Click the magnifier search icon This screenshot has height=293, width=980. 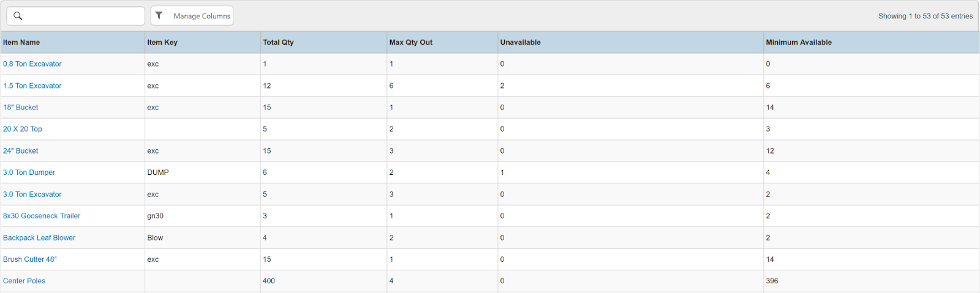pos(18,16)
